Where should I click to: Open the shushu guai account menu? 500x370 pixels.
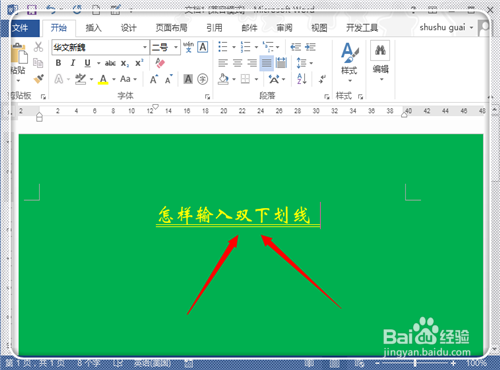coord(446,28)
